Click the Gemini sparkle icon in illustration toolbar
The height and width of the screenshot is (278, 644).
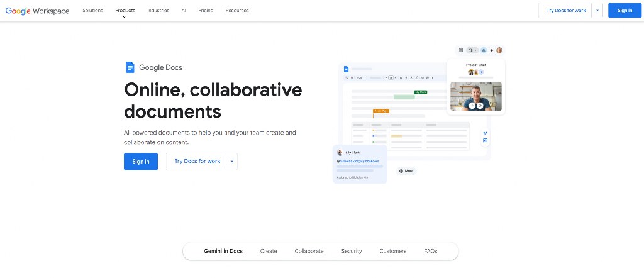click(492, 50)
